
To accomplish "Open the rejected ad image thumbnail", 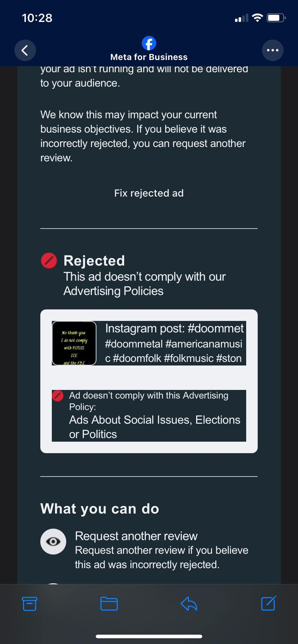I will (74, 343).
